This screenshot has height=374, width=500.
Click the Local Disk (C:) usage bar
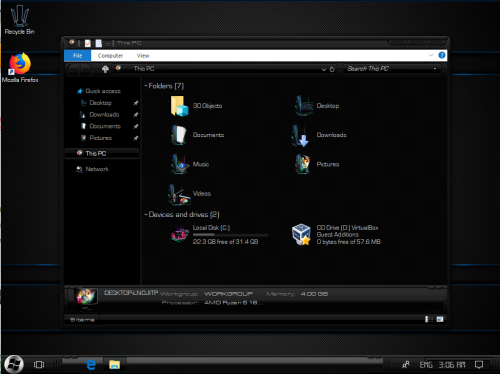[230, 235]
